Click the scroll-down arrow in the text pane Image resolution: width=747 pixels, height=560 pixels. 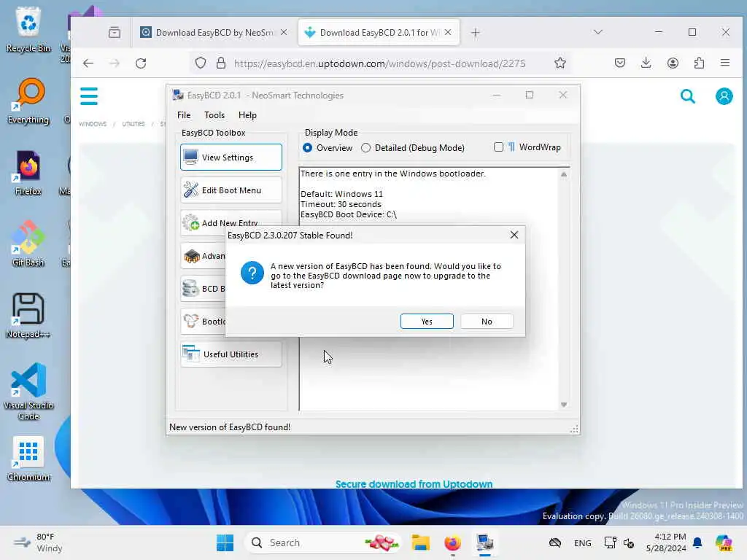[564, 404]
